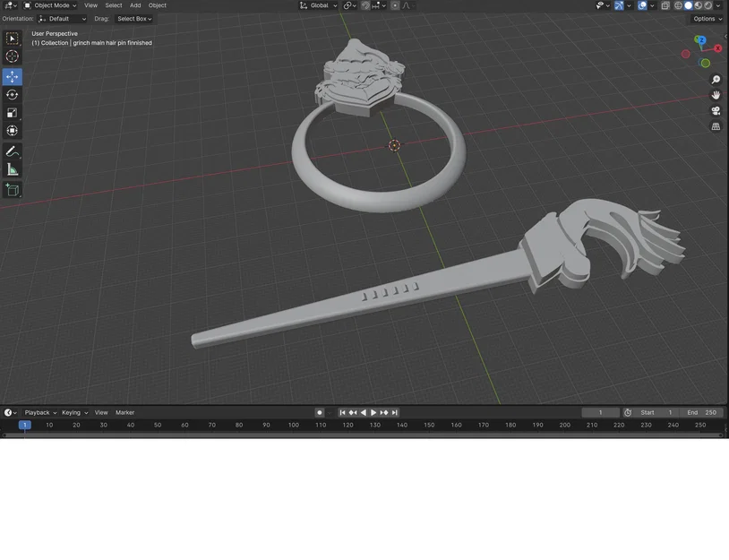Select the Scale tool
The image size is (729, 560).
[12, 113]
